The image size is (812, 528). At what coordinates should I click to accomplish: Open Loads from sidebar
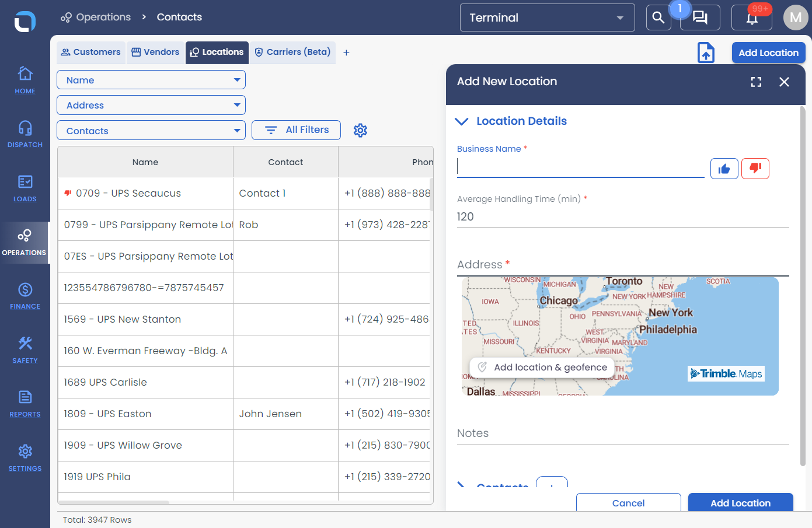(25, 188)
